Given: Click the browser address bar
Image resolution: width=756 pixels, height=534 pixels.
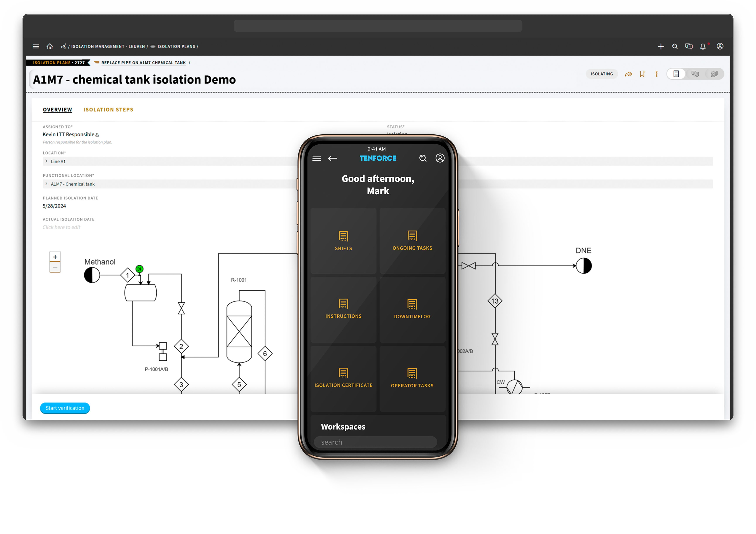Looking at the screenshot, I should pos(378,26).
